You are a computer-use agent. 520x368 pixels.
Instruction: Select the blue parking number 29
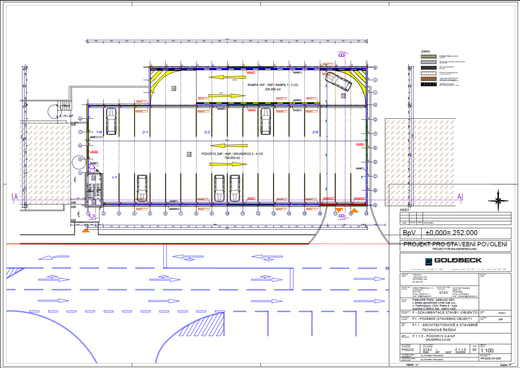click(315, 132)
